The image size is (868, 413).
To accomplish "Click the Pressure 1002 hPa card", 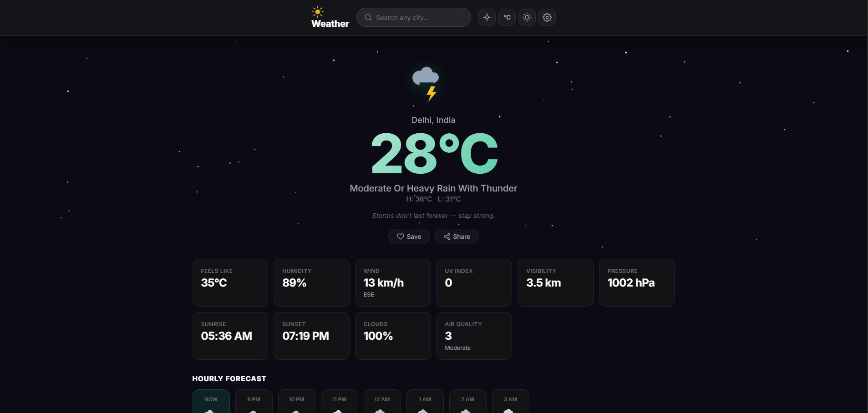I will click(637, 282).
